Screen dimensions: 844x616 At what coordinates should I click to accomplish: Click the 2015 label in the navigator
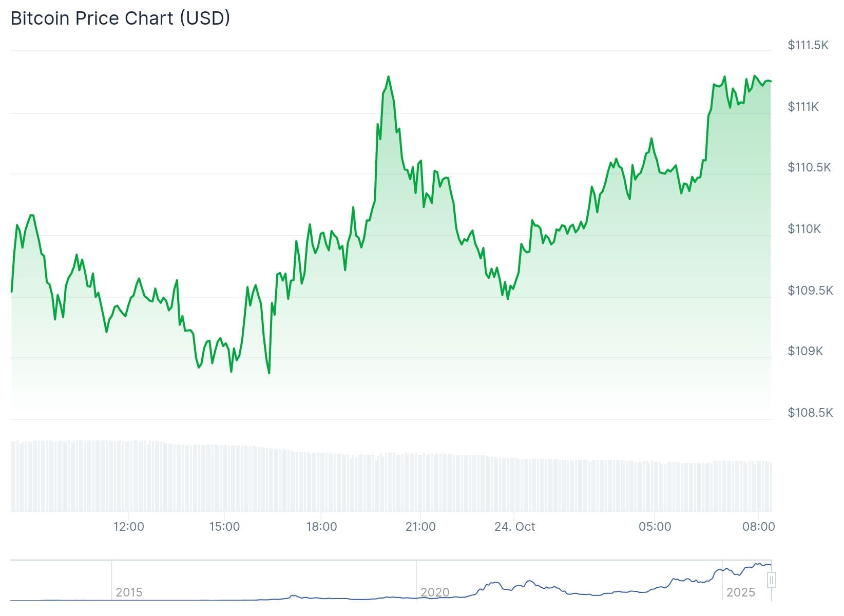click(129, 592)
